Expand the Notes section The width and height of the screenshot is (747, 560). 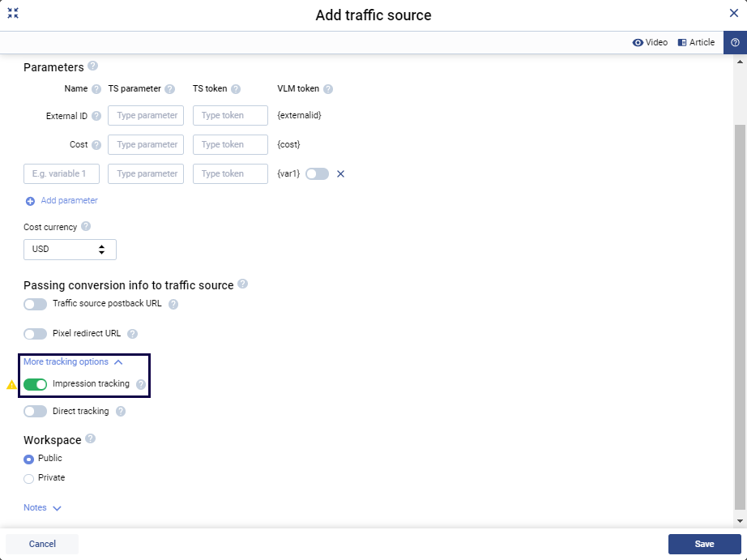pos(42,508)
